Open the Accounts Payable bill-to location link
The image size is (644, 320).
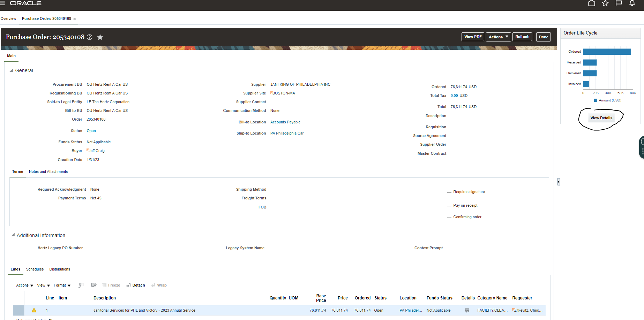pyautogui.click(x=285, y=122)
